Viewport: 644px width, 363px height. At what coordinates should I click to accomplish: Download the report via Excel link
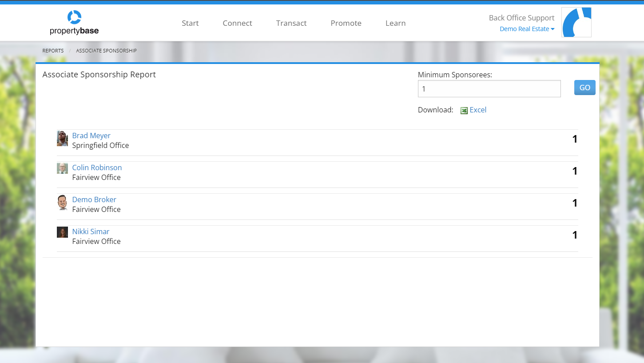(478, 110)
